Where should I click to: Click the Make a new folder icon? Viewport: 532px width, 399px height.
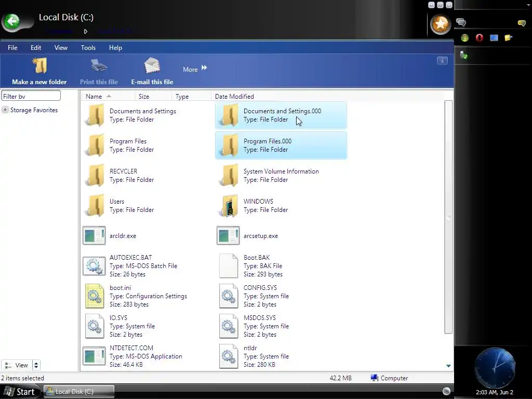point(40,65)
